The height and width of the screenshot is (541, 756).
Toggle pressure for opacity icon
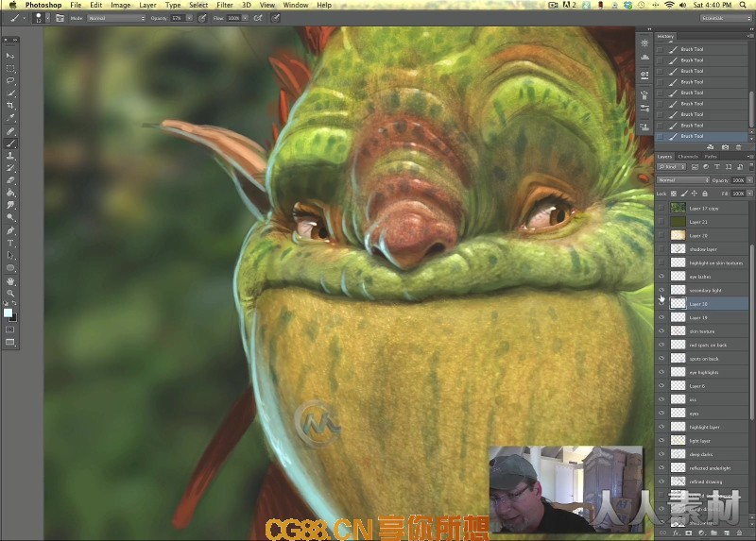click(x=202, y=18)
